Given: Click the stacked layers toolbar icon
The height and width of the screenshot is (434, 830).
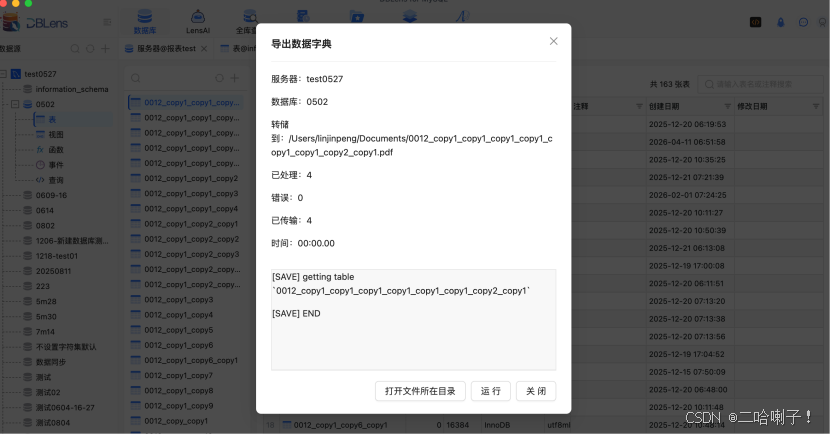Looking at the screenshot, I should (x=410, y=17).
